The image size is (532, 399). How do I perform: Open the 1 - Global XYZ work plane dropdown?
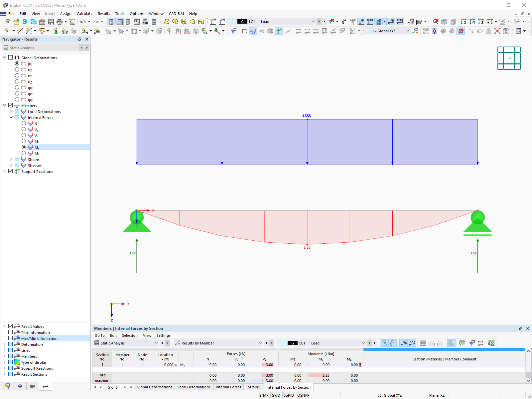coord(408,31)
